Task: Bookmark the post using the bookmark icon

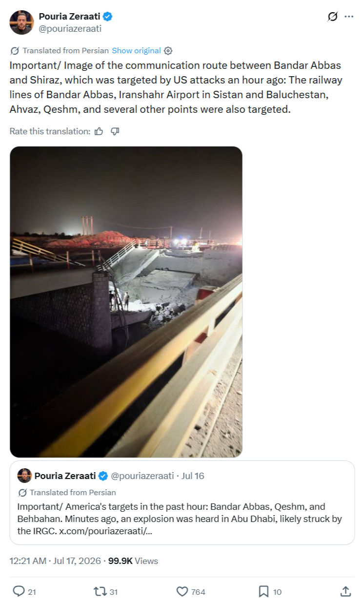Action: click(263, 591)
